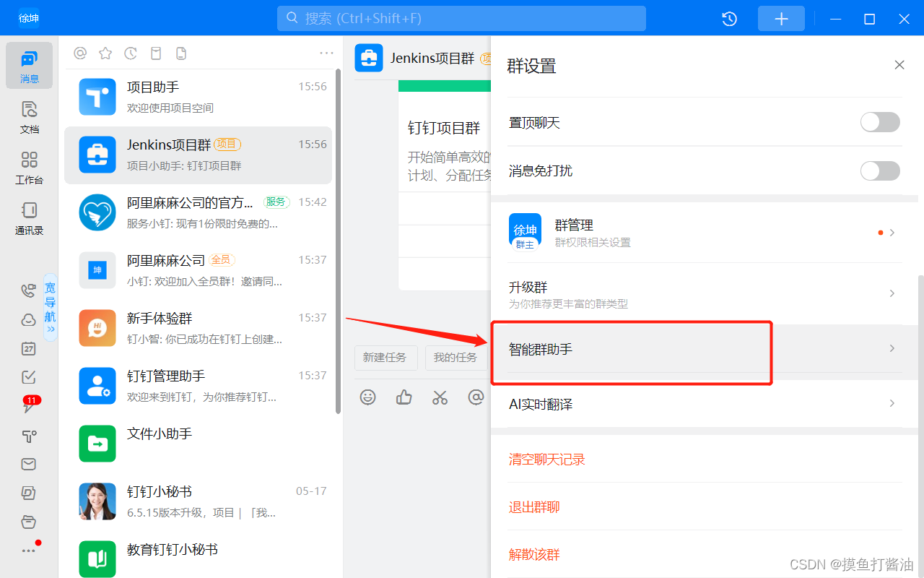Click the user avatar 徐坤 at top left
This screenshot has height=578, width=924.
29,18
